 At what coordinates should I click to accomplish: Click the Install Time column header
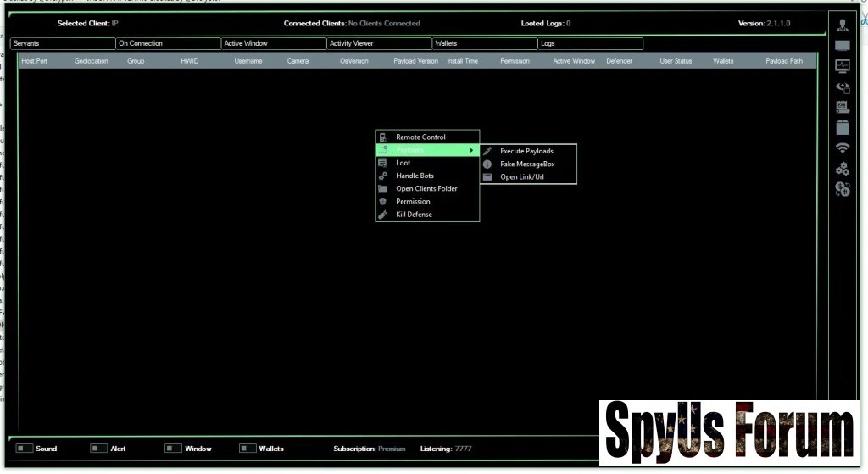(462, 61)
